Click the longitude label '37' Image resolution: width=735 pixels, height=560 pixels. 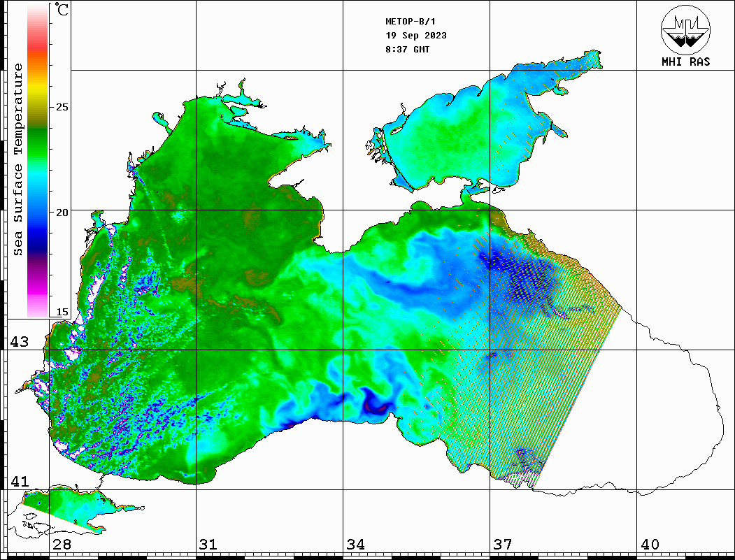pos(503,545)
